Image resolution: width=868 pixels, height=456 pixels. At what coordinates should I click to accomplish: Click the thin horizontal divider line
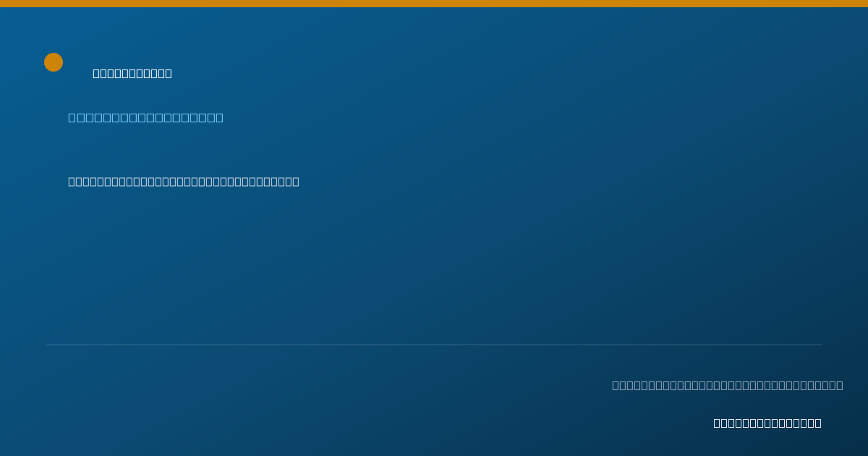[434, 345]
